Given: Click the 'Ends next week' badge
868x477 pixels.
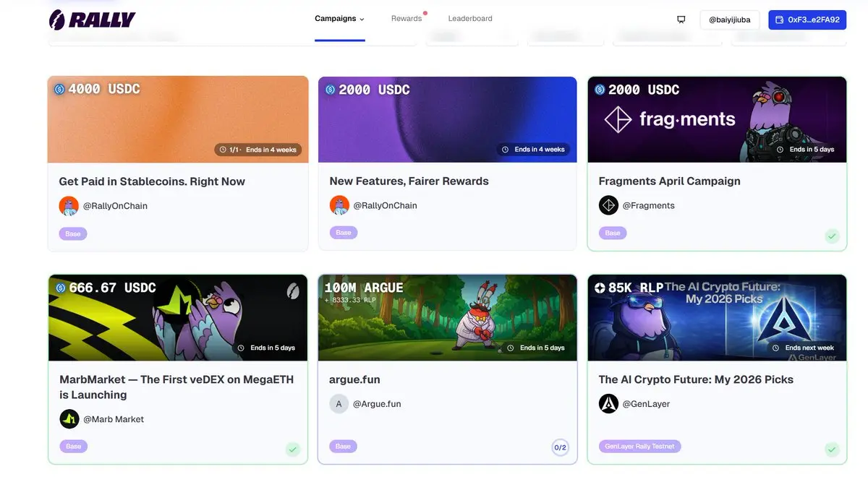Looking at the screenshot, I should tap(804, 348).
